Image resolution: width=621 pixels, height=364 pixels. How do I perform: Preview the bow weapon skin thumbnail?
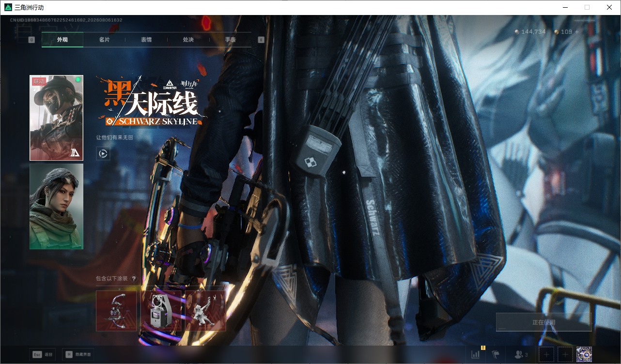116,311
